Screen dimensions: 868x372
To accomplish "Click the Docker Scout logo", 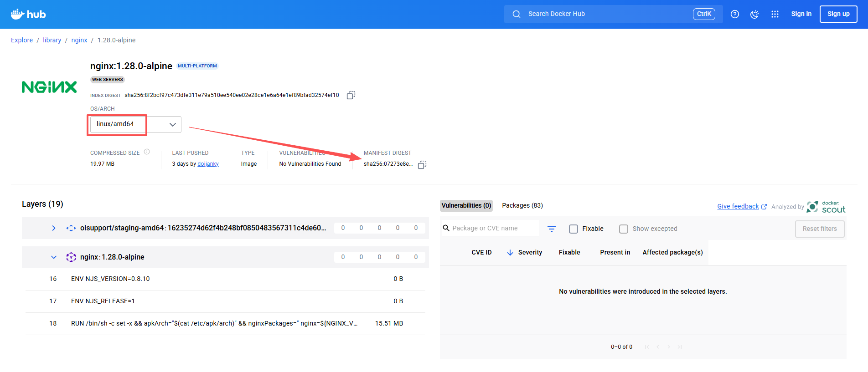I will [826, 207].
